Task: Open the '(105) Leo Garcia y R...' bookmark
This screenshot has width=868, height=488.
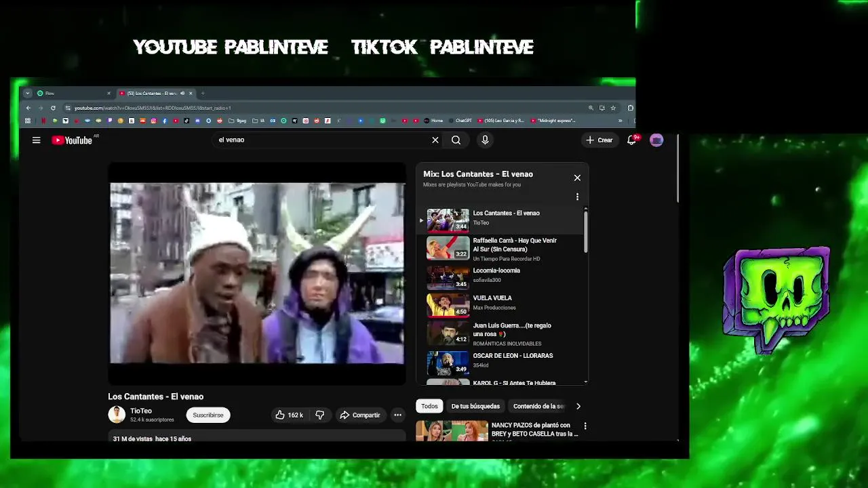Action: (501, 121)
